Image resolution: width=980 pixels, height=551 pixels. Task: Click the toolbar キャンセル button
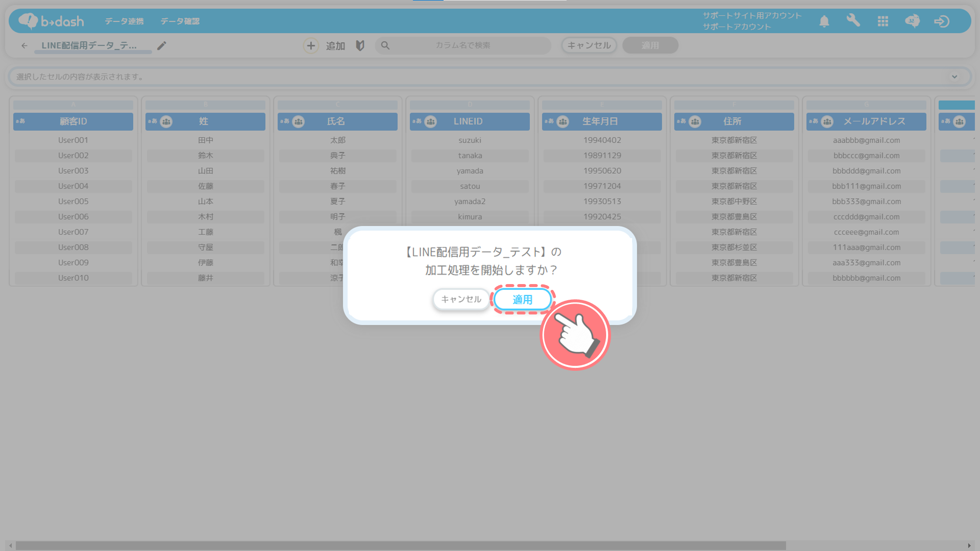(589, 46)
